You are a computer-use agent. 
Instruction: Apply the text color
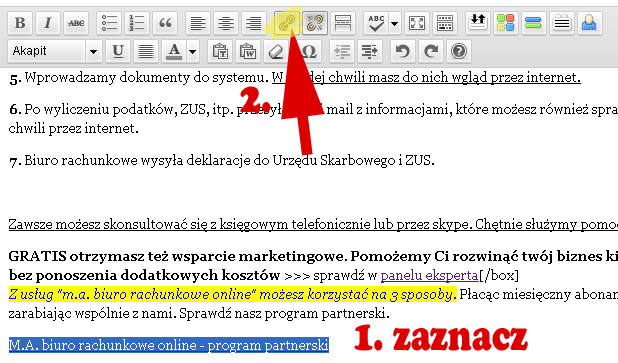[x=174, y=51]
